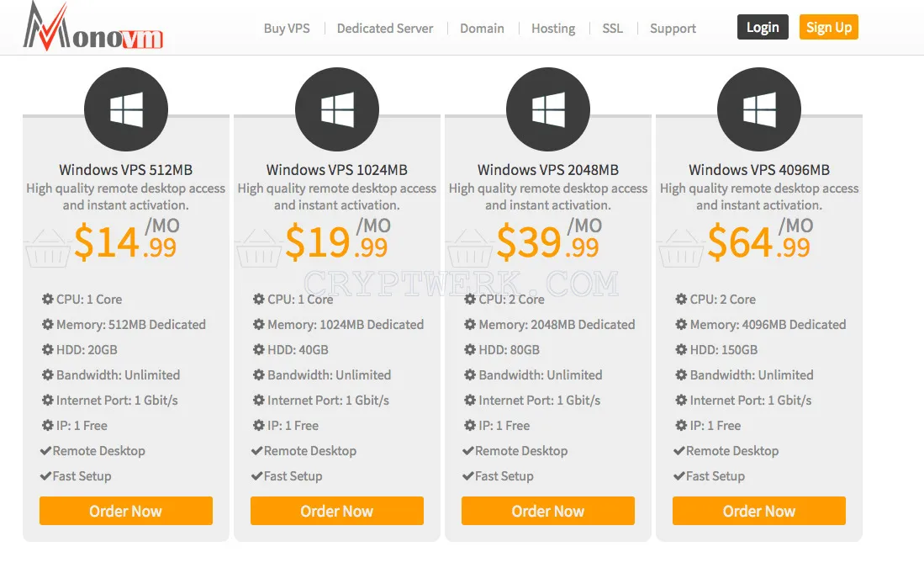This screenshot has width=924, height=568.
Task: Open the Hosting menu item
Action: tap(553, 29)
